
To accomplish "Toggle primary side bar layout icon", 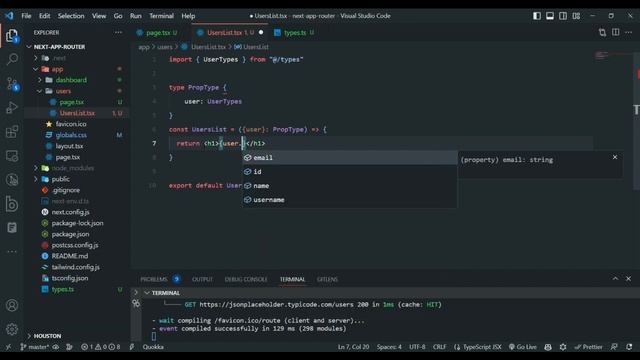I will [x=537, y=16].
